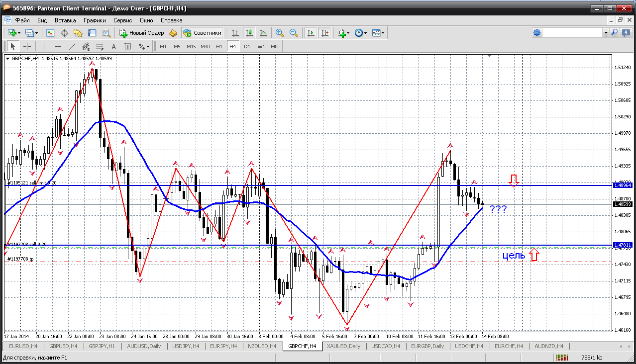
Task: Click the connection status bars icon
Action: [562, 358]
